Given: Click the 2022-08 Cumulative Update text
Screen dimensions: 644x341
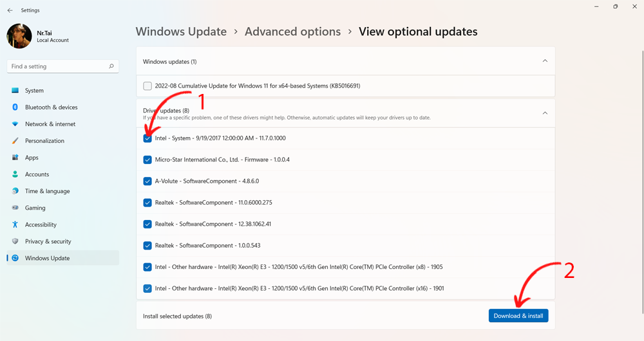Looking at the screenshot, I should click(258, 86).
